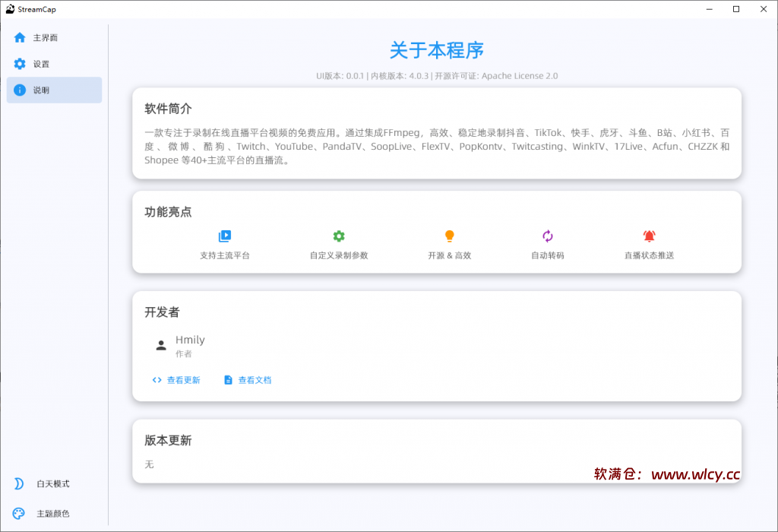
Task: Open the 主界面 home page
Action: 54,38
